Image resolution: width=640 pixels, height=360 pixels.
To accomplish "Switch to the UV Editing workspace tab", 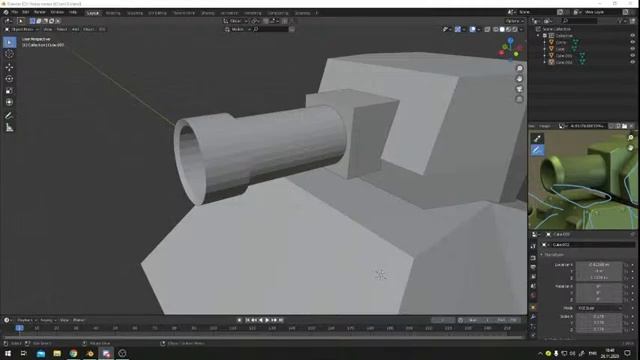I will [x=157, y=13].
